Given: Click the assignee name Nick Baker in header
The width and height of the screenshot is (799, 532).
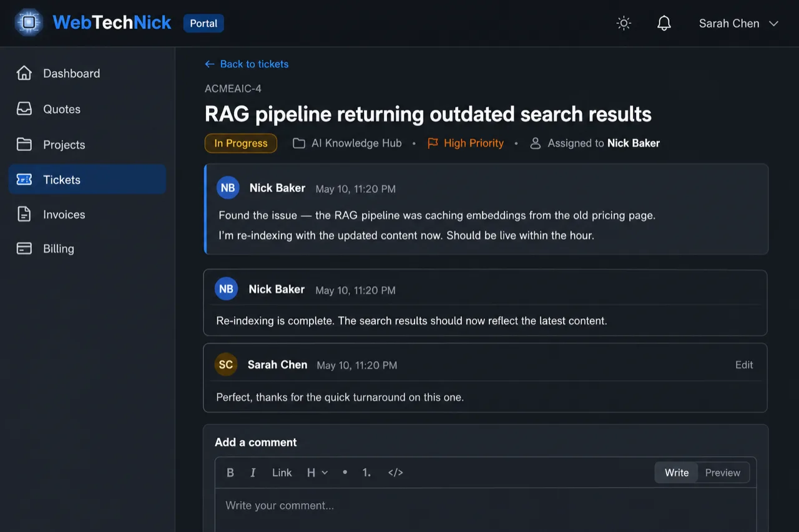Looking at the screenshot, I should [634, 143].
